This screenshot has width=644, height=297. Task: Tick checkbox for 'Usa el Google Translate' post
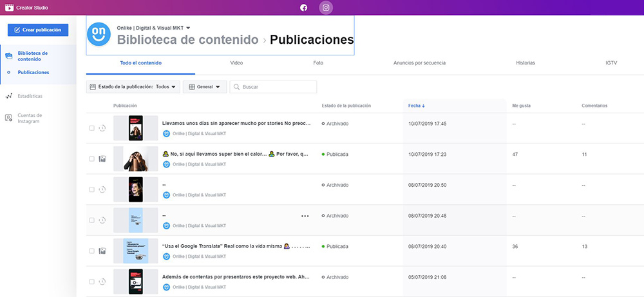pos(91,251)
